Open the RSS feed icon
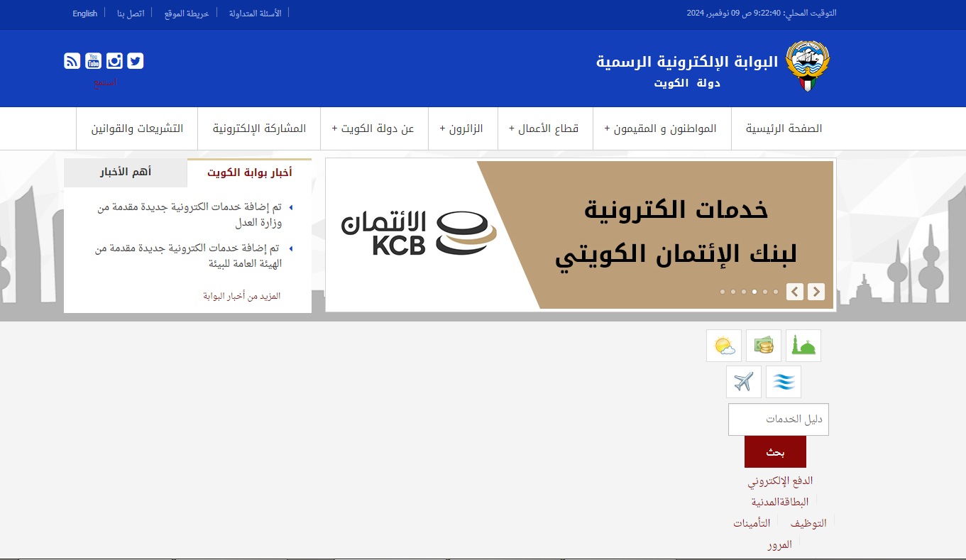Screen dimensions: 966x560 [72, 61]
